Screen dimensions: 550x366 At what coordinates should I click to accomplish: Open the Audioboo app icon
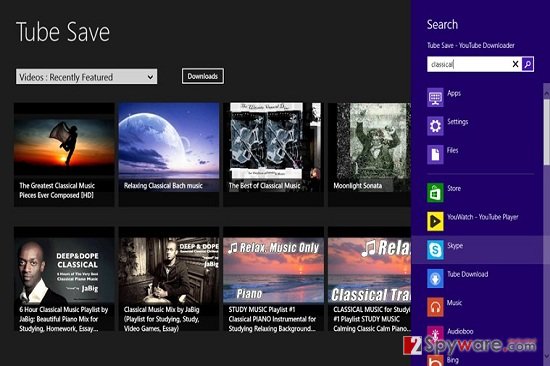point(435,334)
